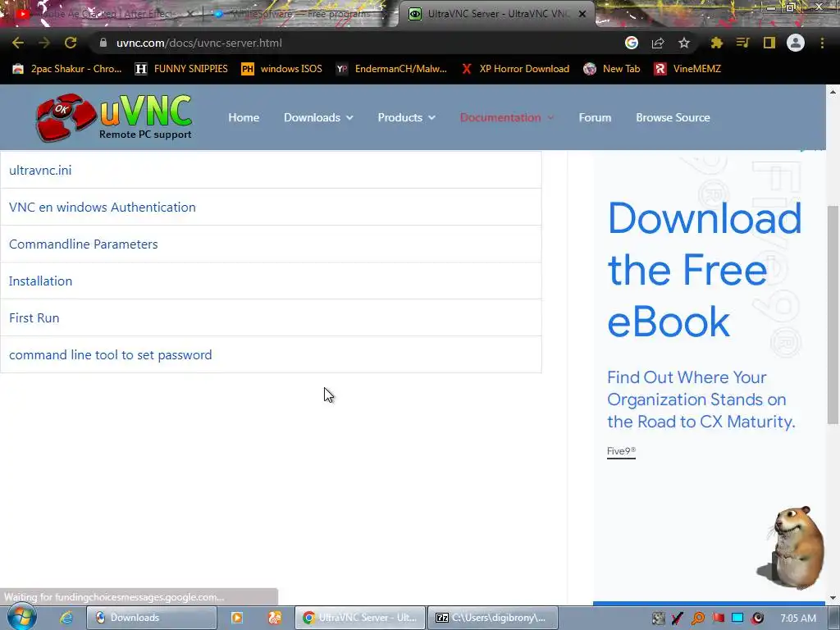The width and height of the screenshot is (840, 630).
Task: Open the Extensions puzzle-piece menu
Action: point(717,43)
